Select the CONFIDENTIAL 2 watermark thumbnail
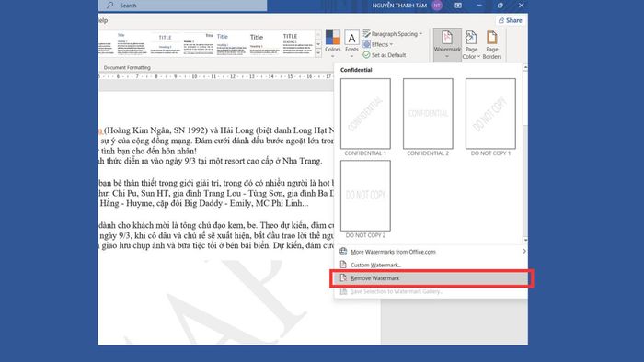The image size is (644, 362). point(428,114)
